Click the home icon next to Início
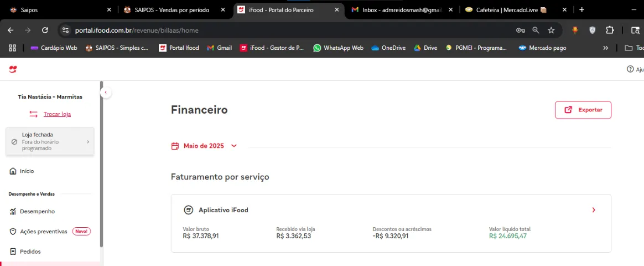 point(13,171)
